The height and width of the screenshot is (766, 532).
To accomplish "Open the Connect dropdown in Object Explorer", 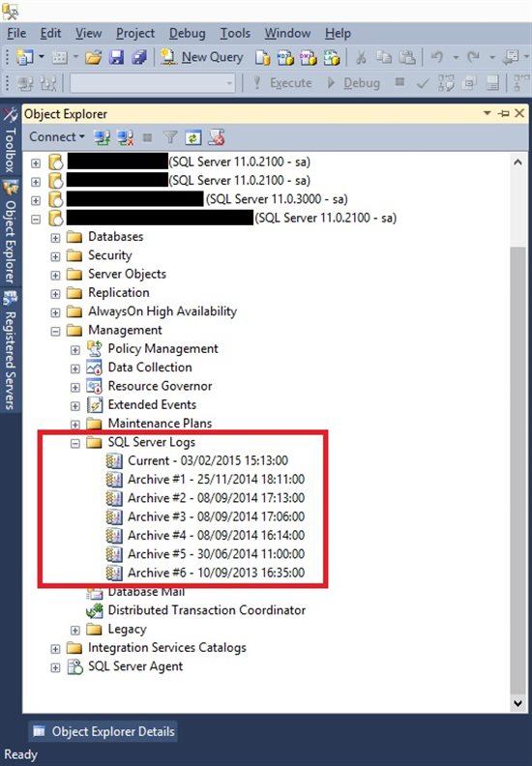I will [x=57, y=137].
